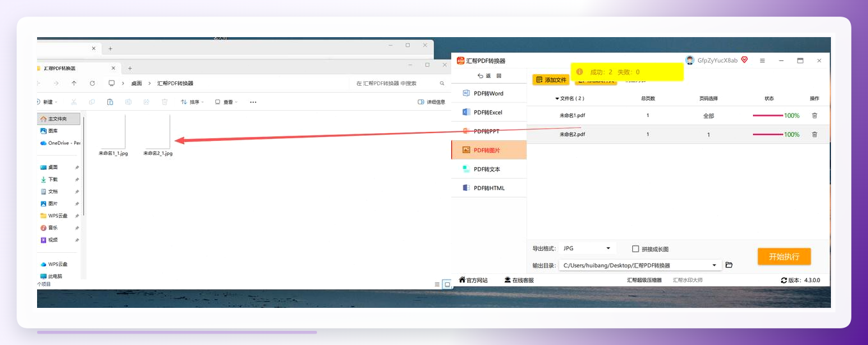The height and width of the screenshot is (345, 868).
Task: Refresh the Explorer folder view
Action: [x=93, y=83]
